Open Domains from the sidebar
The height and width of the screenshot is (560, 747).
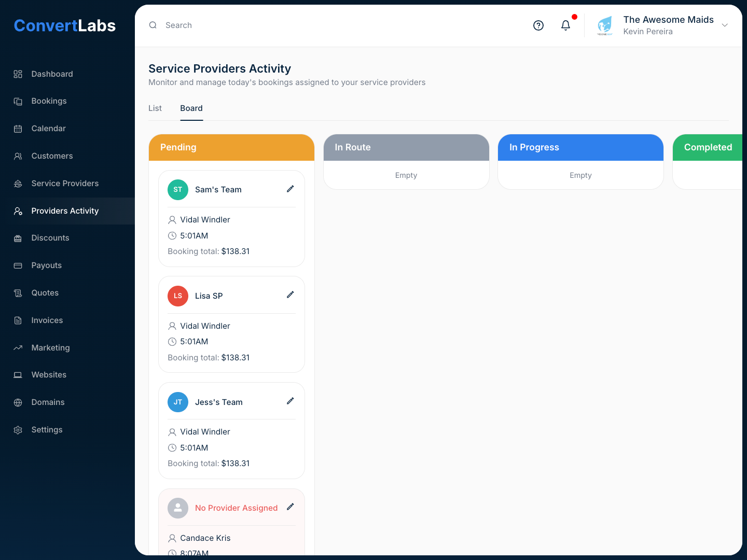coord(67,402)
